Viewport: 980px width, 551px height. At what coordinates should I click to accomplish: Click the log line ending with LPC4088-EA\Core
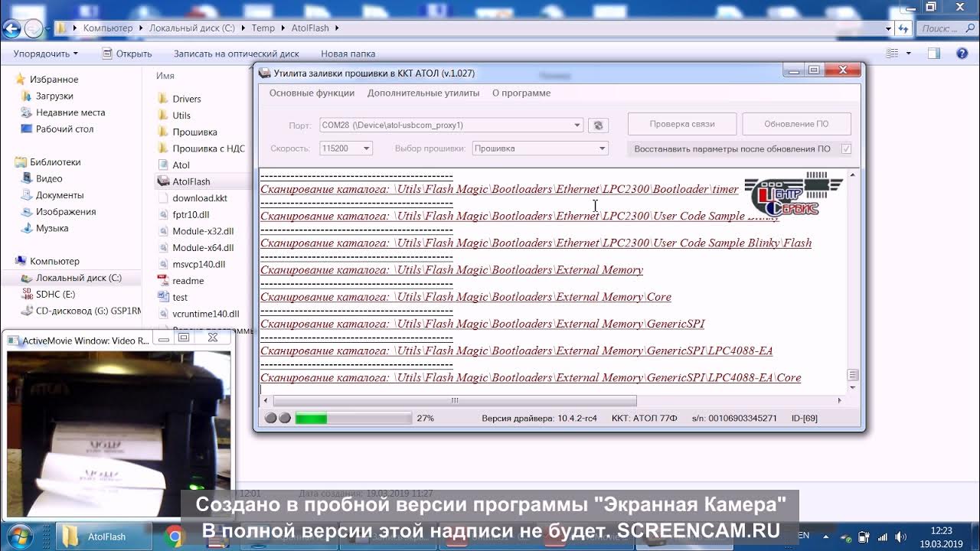pyautogui.click(x=531, y=378)
